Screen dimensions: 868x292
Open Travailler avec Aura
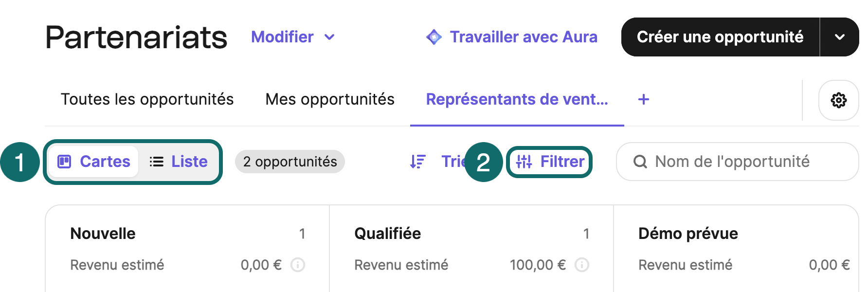(x=524, y=36)
